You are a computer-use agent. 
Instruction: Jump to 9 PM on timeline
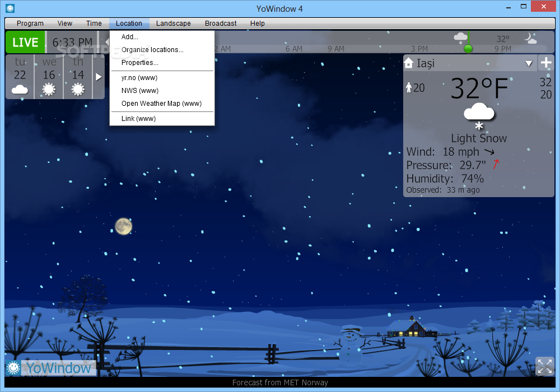pyautogui.click(x=503, y=49)
